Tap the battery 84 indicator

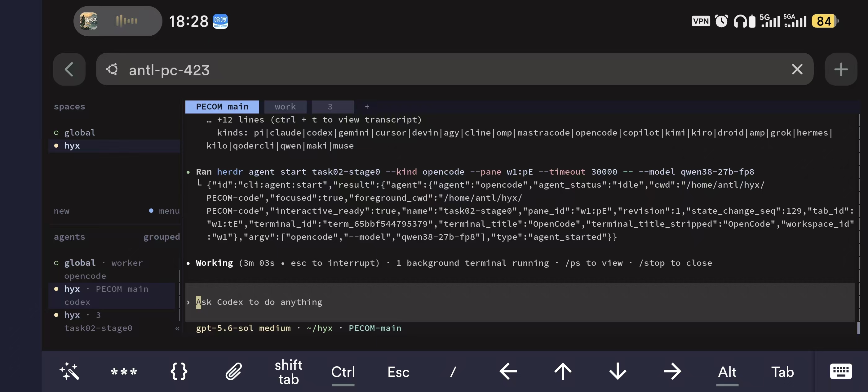pos(825,21)
